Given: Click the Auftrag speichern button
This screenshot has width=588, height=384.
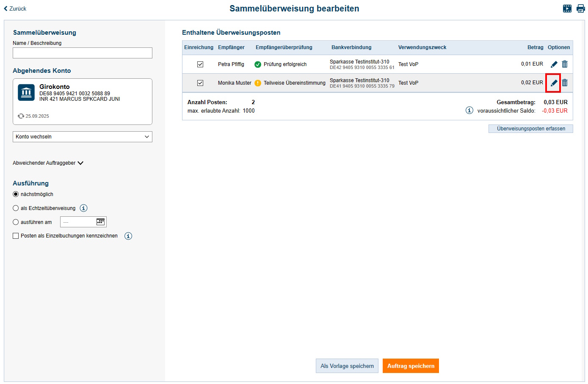Looking at the screenshot, I should pos(410,366).
